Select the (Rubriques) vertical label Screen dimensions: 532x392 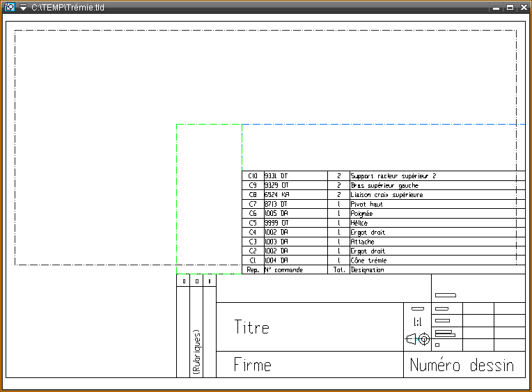coord(196,353)
